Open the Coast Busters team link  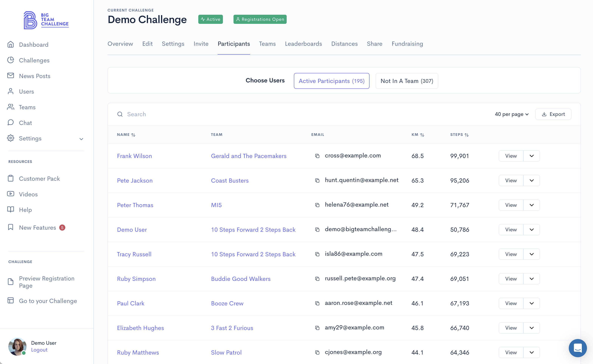click(x=230, y=180)
